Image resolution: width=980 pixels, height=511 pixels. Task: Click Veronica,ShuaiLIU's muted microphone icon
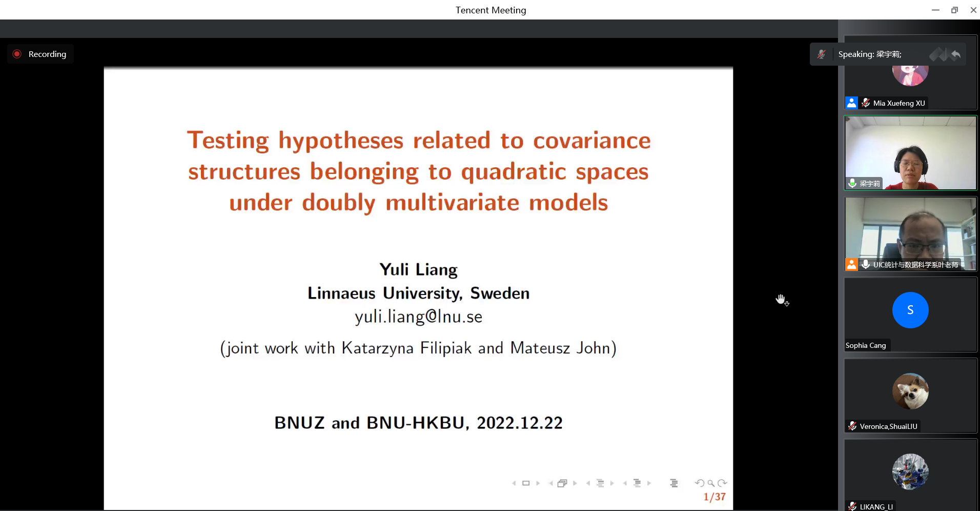pyautogui.click(x=852, y=426)
